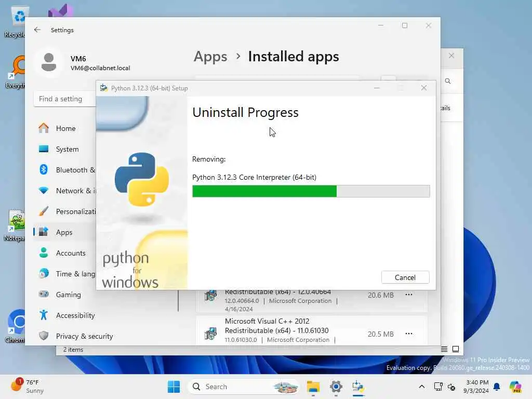Open the Windows Start menu
Viewport: 532px width, 399px height.
click(174, 387)
